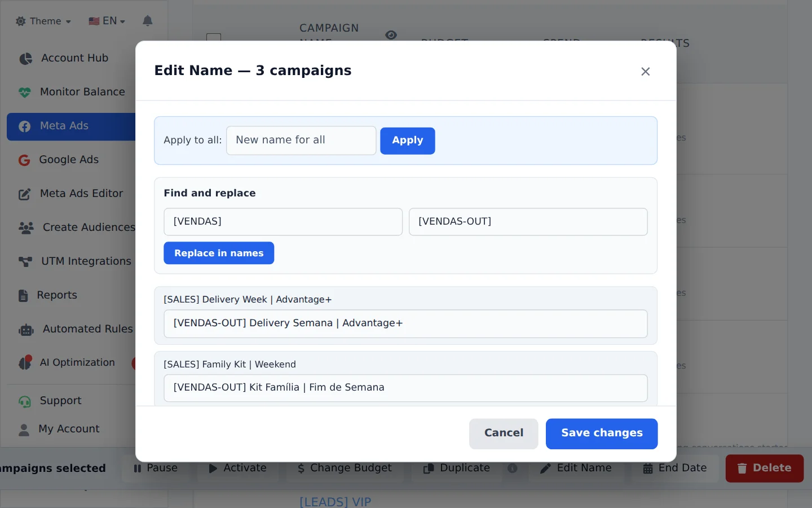This screenshot has width=812, height=508.
Task: Change language via EN dropdown
Action: [107, 21]
